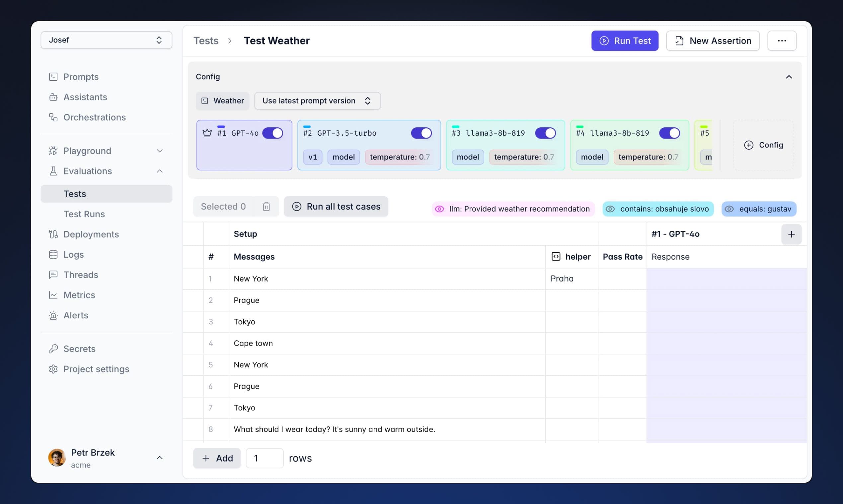Click the Tests navigation icon in sidebar
The image size is (843, 504).
coord(74,193)
